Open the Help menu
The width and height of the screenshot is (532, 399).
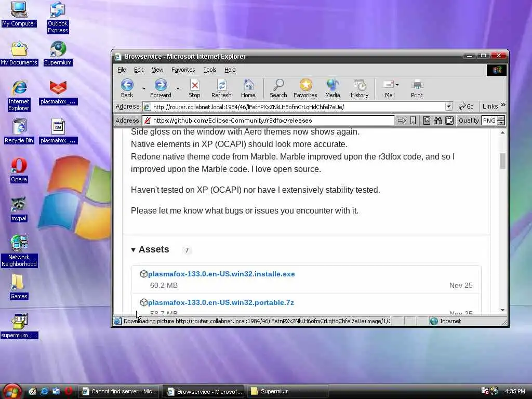point(230,70)
